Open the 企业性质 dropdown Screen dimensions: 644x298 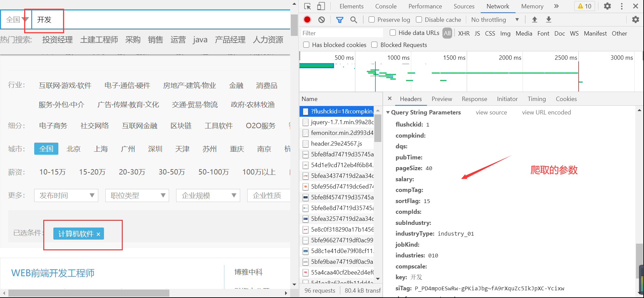tap(269, 195)
